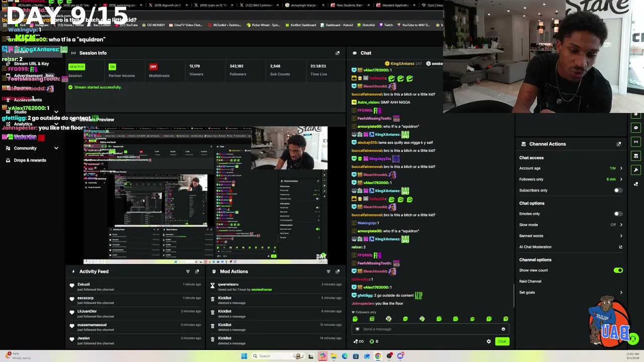Image resolution: width=644 pixels, height=362 pixels.
Task: Click the 242,182 Followers count
Action: pyautogui.click(x=236, y=66)
